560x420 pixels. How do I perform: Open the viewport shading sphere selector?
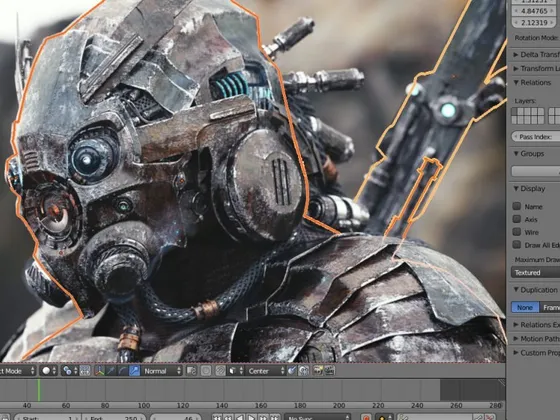[x=49, y=371]
